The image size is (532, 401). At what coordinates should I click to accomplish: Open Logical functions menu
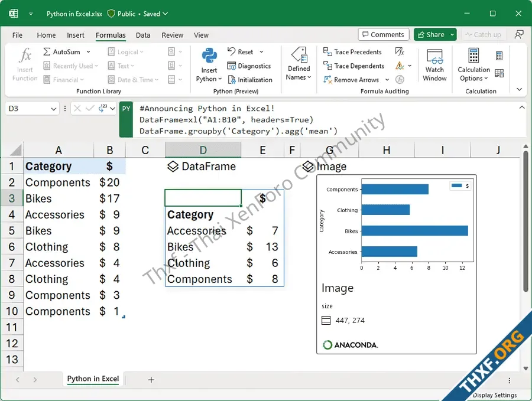(125, 52)
